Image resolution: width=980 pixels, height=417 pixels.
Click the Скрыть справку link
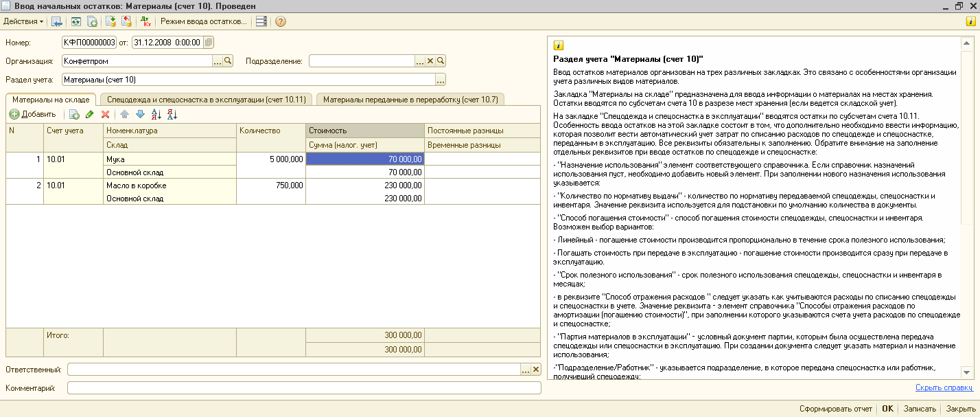click(x=944, y=387)
